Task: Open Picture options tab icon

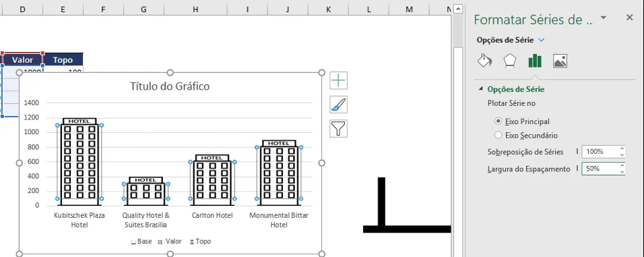Action: click(560, 61)
